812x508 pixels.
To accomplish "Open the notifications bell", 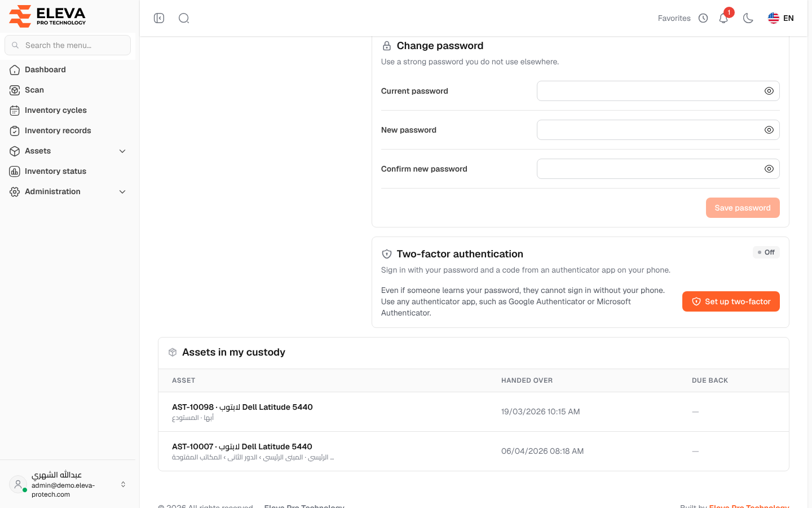I will [x=723, y=18].
